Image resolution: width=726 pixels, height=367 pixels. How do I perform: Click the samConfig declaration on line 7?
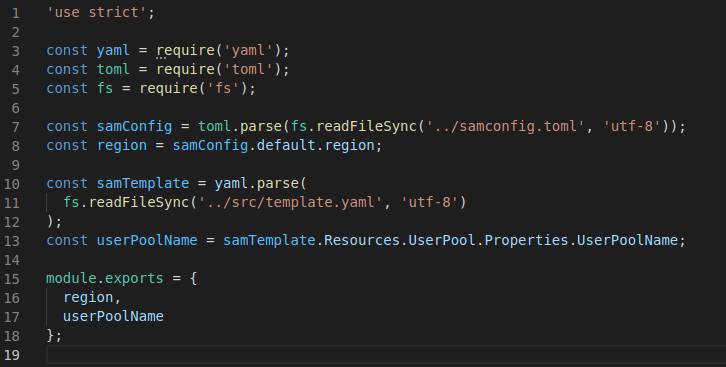[x=134, y=126]
